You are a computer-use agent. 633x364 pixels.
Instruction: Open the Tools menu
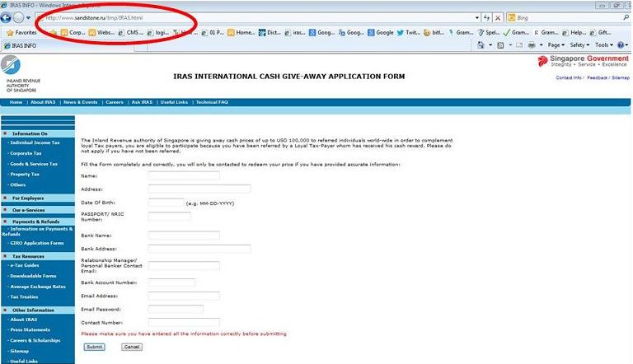[603, 45]
